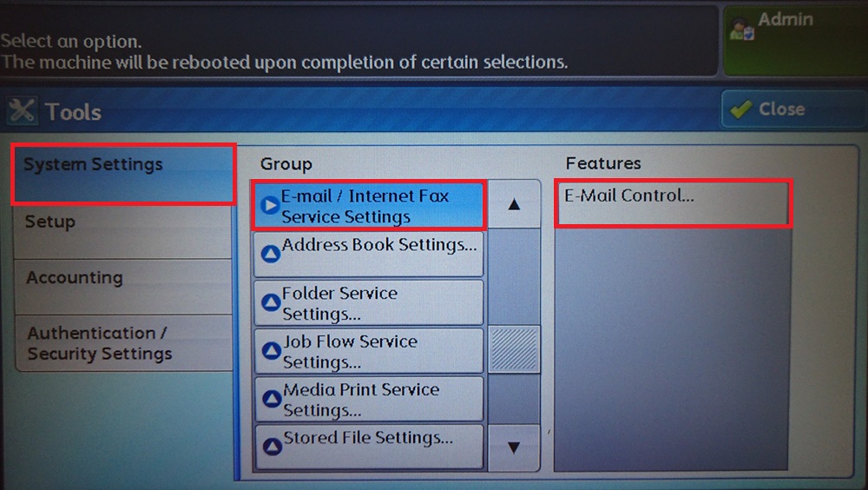Click the triangle icon beside Media Print Service
This screenshot has width=868, height=490.
[270, 399]
